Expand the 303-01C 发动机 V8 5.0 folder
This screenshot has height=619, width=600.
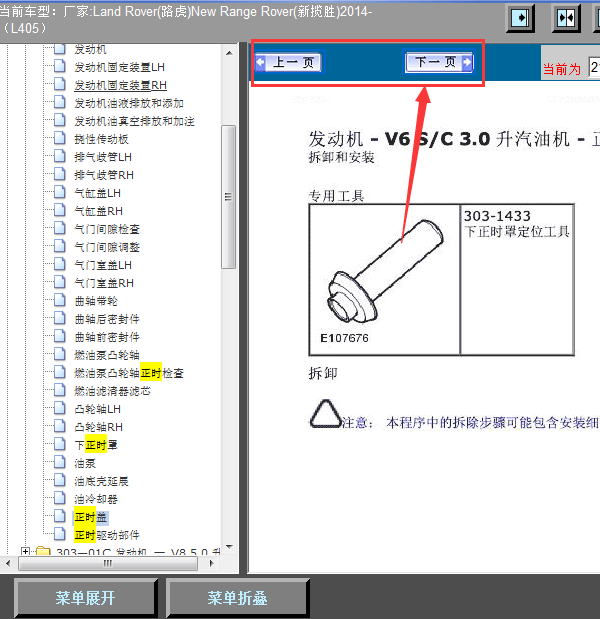click(26, 551)
